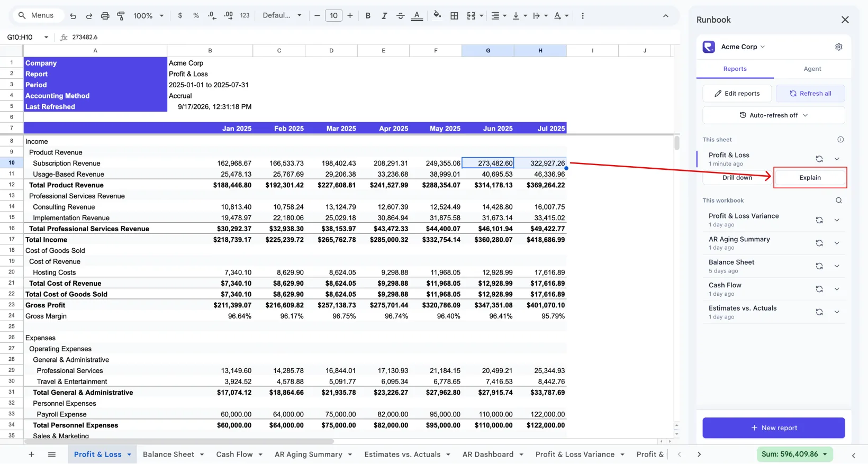868x464 pixels.
Task: Click the info icon beside This sheet
Action: (x=840, y=140)
